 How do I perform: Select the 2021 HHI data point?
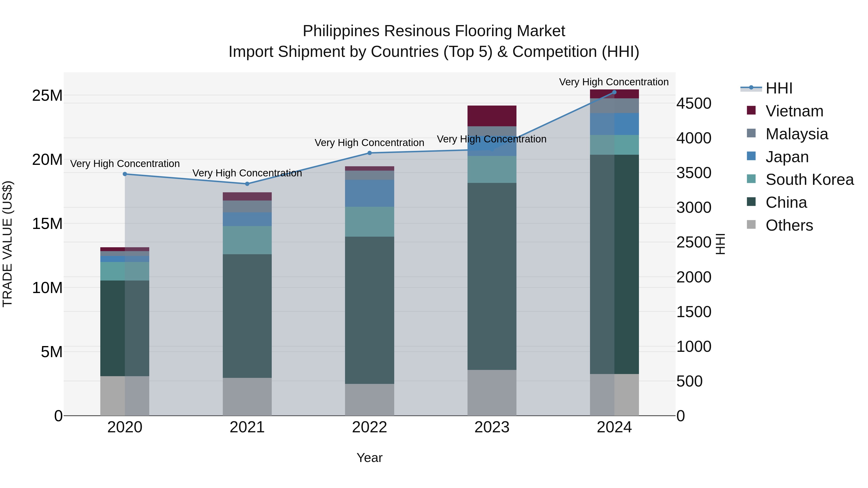click(247, 184)
